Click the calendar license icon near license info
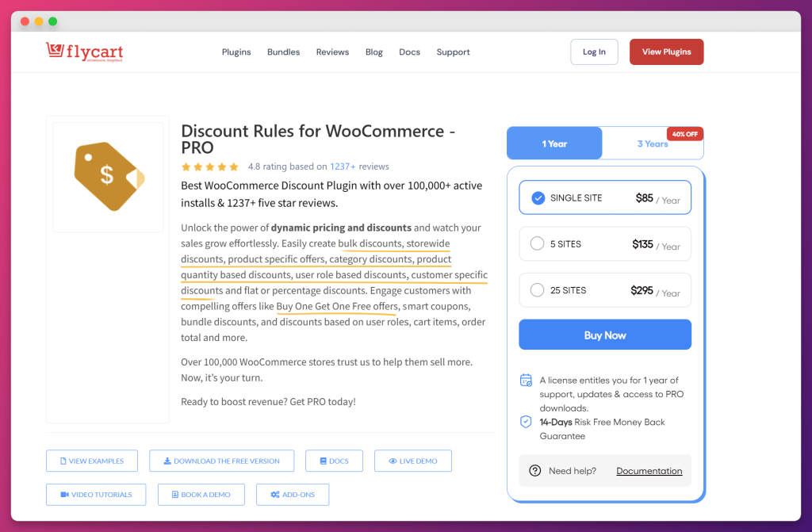Image resolution: width=812 pixels, height=532 pixels. point(526,381)
